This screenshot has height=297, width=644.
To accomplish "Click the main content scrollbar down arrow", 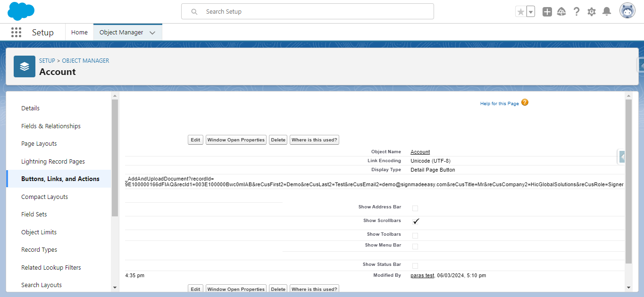I will [628, 287].
